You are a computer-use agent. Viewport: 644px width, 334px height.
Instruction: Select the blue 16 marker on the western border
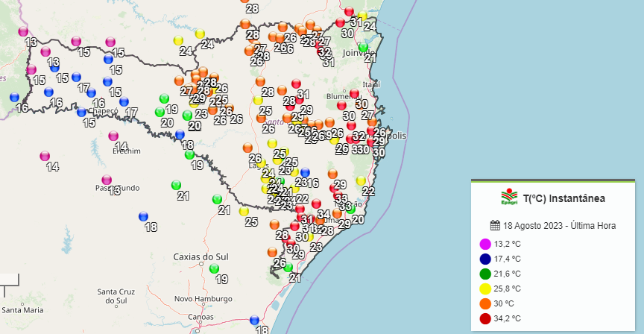[14, 98]
